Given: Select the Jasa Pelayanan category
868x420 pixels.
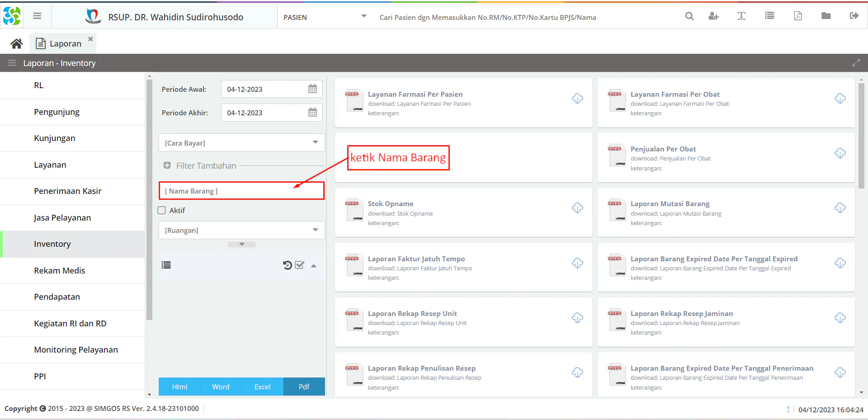Looking at the screenshot, I should (x=72, y=218).
